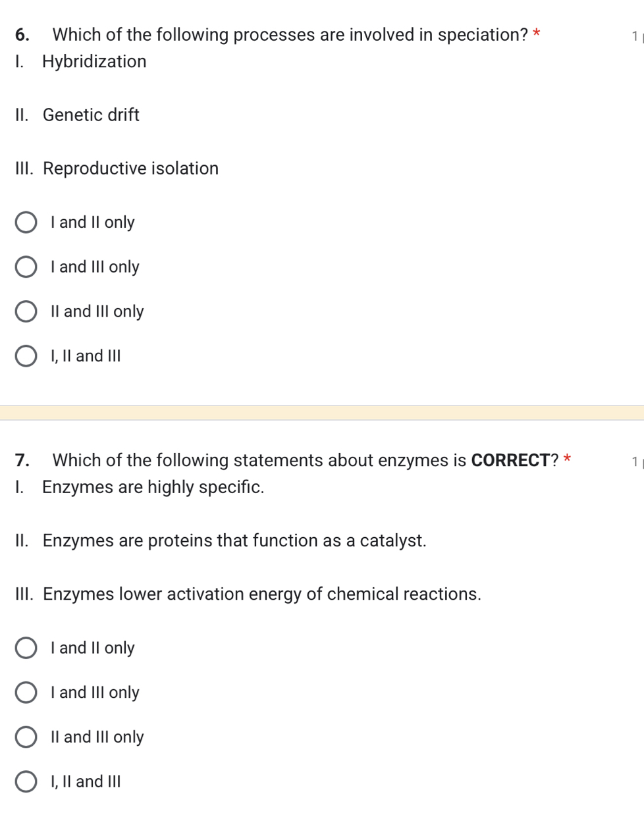Select "I and II only" for question 7
This screenshot has width=644, height=813.
tap(26, 648)
